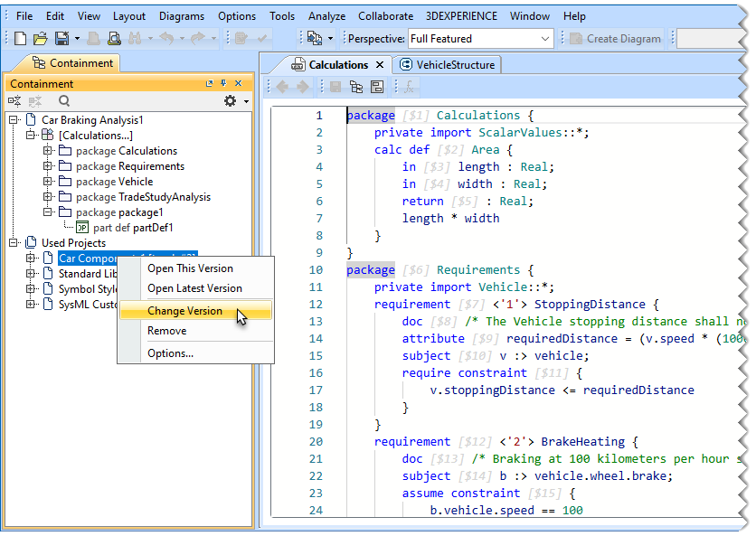The image size is (756, 536).
Task: Select part def partDef1 in tree
Action: pyautogui.click(x=133, y=228)
